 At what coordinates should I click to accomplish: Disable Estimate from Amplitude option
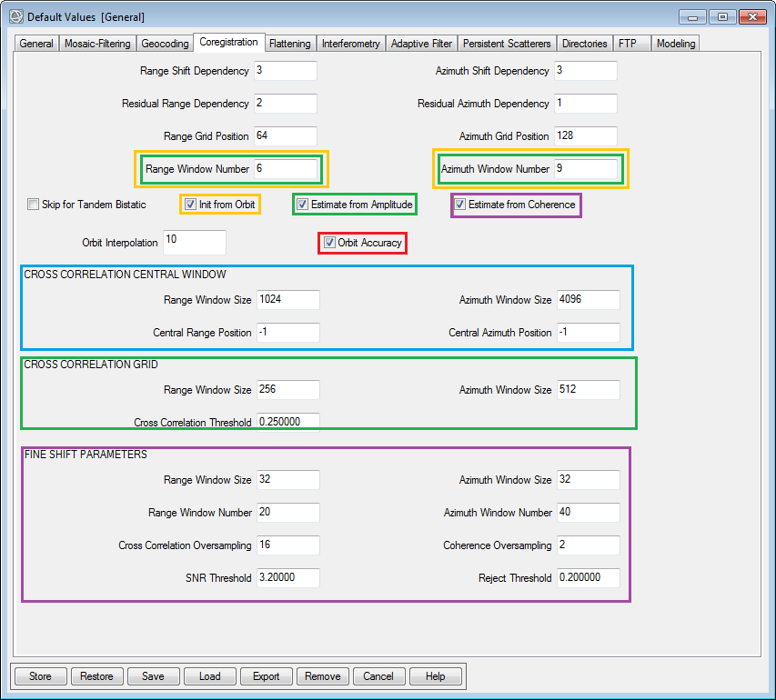pyautogui.click(x=302, y=205)
